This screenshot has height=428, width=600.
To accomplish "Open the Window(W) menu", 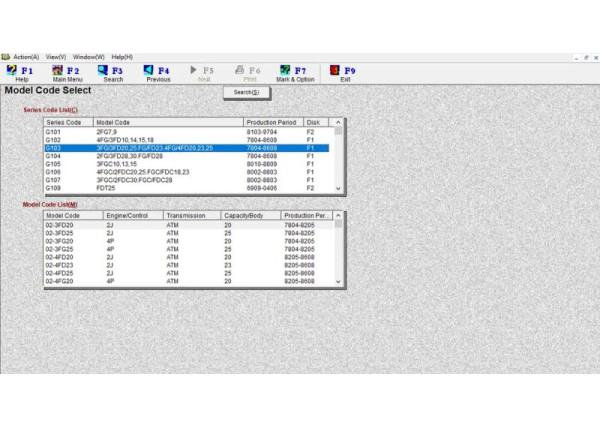I will 88,57.
